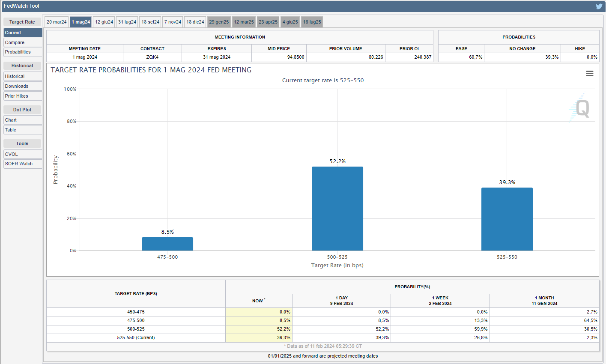Open the Downloads section
The height and width of the screenshot is (364, 606).
point(23,86)
